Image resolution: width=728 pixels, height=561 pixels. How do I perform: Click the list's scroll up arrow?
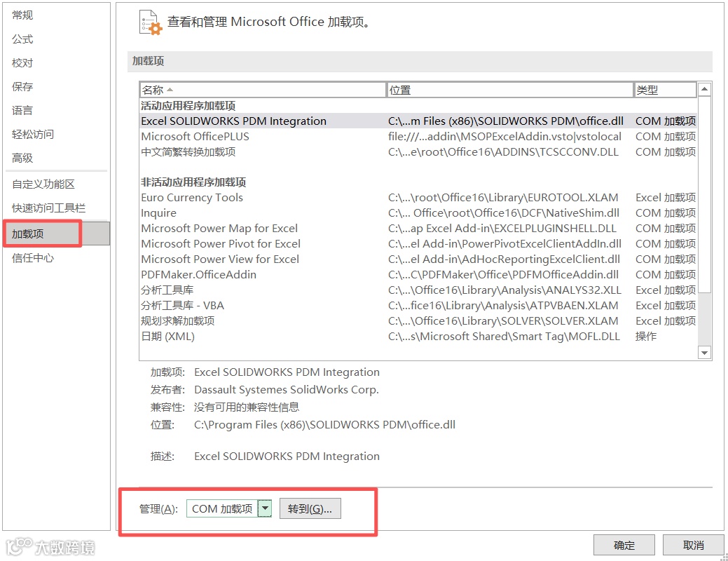[x=704, y=89]
